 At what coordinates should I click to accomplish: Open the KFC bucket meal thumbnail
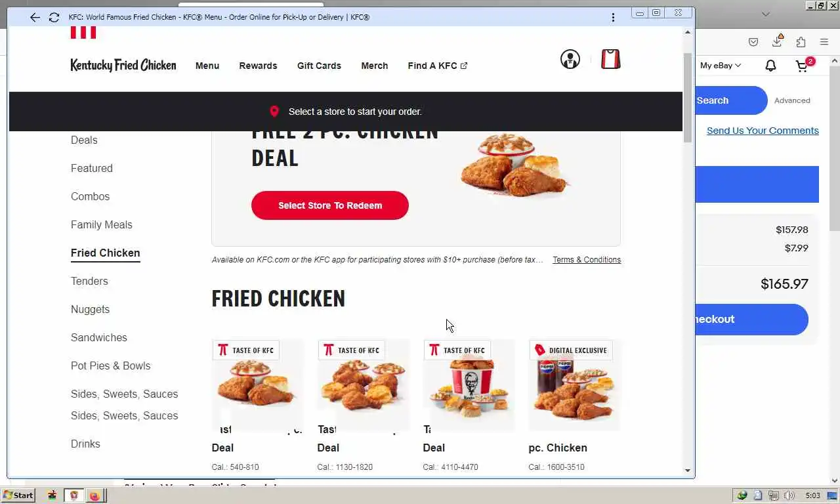[469, 385]
